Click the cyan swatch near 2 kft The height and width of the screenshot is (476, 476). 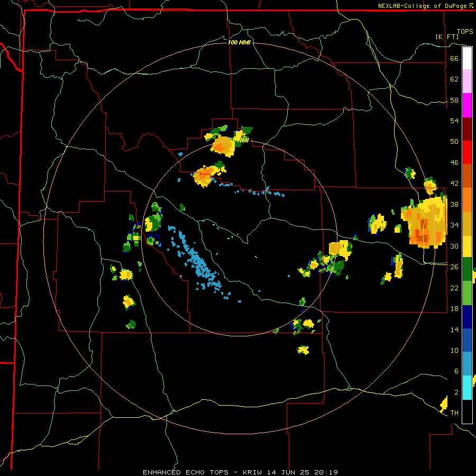(467, 388)
